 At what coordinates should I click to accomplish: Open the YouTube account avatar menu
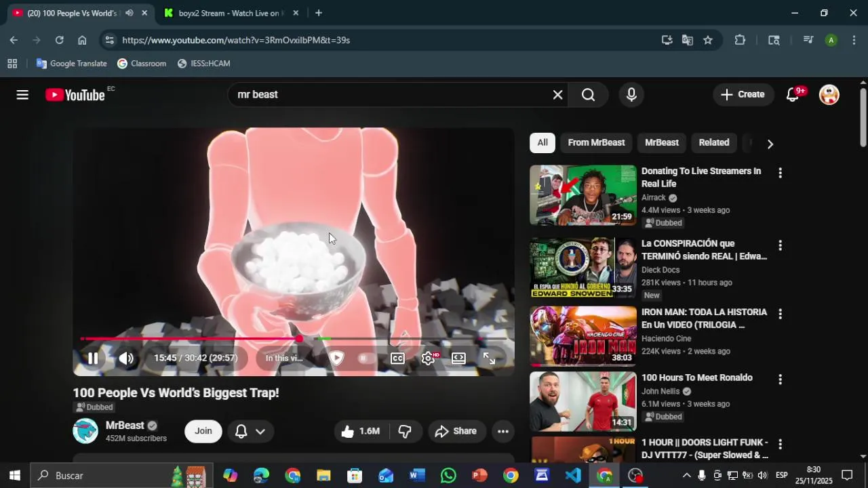tap(829, 95)
